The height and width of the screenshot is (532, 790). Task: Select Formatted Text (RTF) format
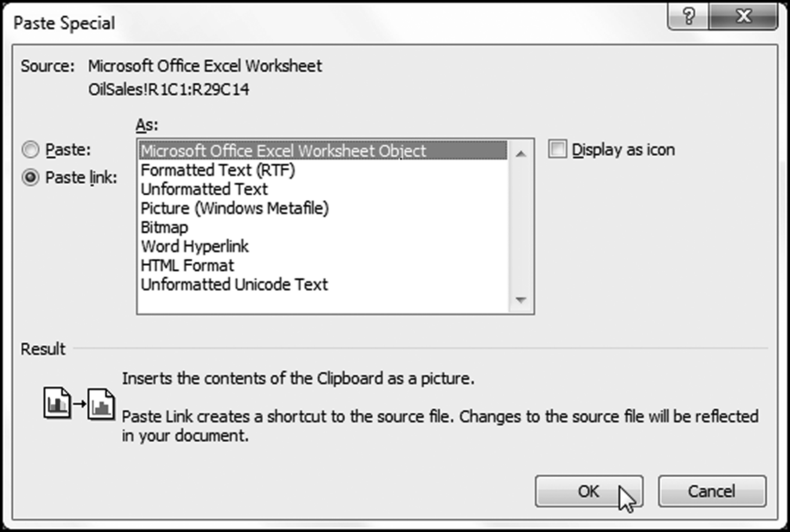pos(218,170)
